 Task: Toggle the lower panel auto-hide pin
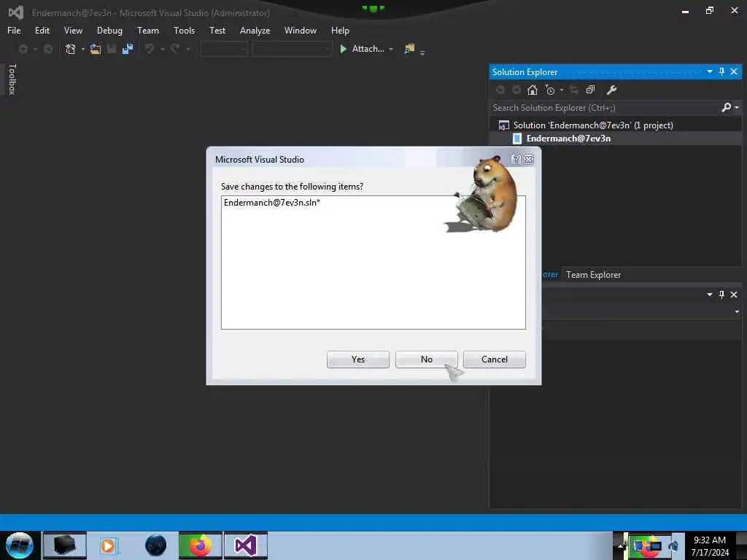721,295
